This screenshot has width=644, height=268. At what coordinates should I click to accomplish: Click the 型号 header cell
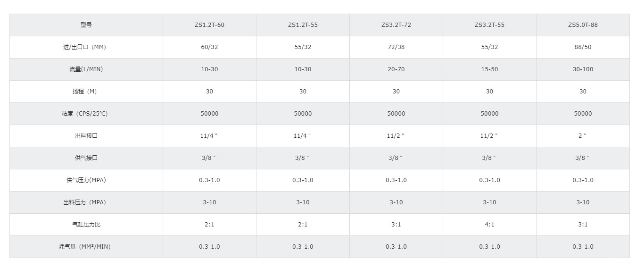tap(86, 25)
